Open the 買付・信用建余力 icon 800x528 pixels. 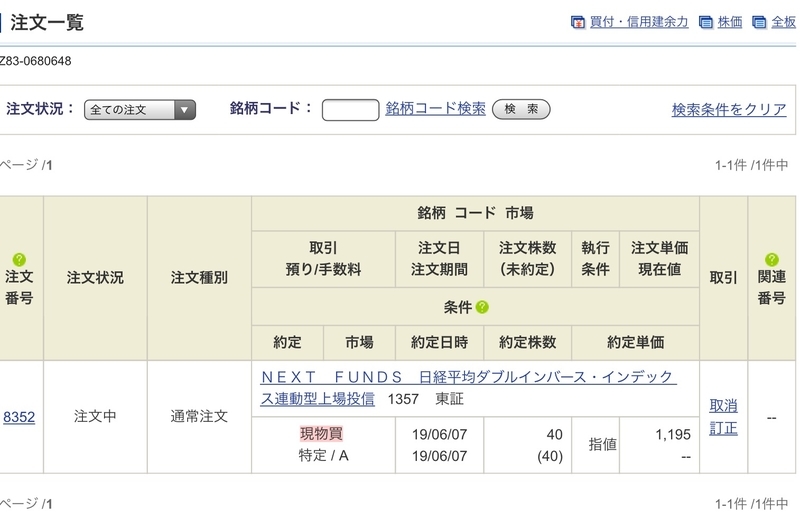point(578,22)
